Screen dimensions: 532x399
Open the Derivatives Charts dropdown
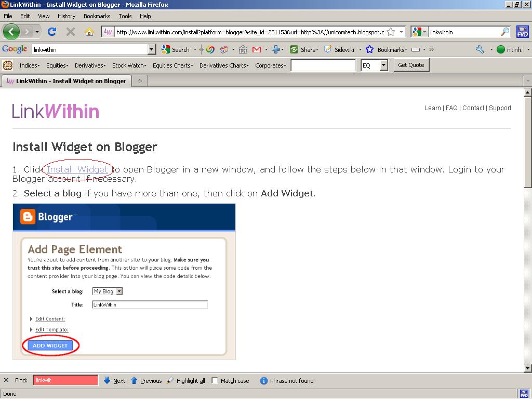tap(224, 65)
